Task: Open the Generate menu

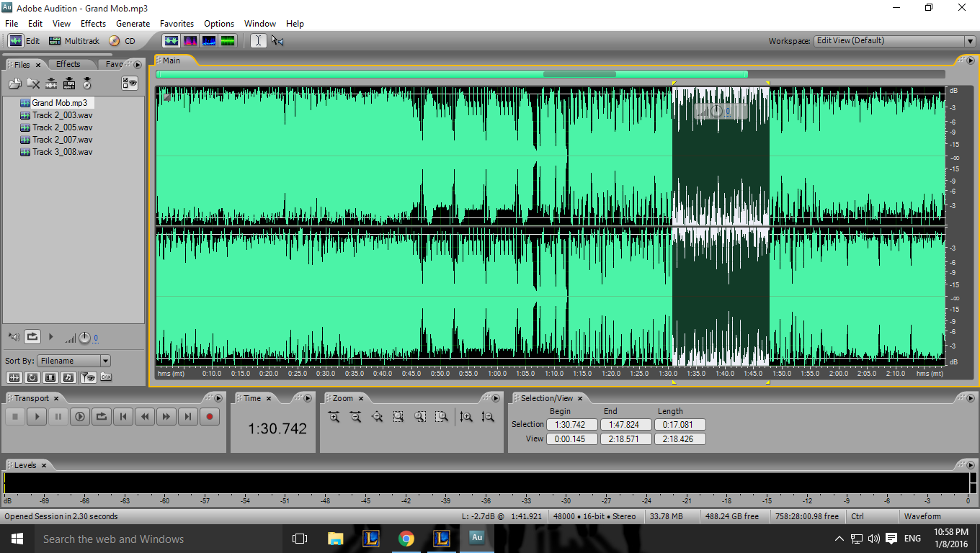Action: click(x=133, y=24)
